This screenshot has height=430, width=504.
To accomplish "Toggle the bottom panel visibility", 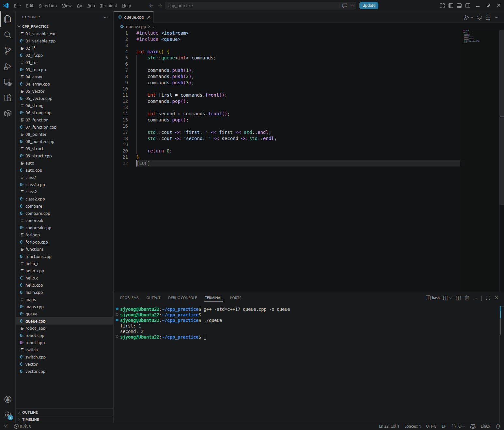I will (x=459, y=6).
